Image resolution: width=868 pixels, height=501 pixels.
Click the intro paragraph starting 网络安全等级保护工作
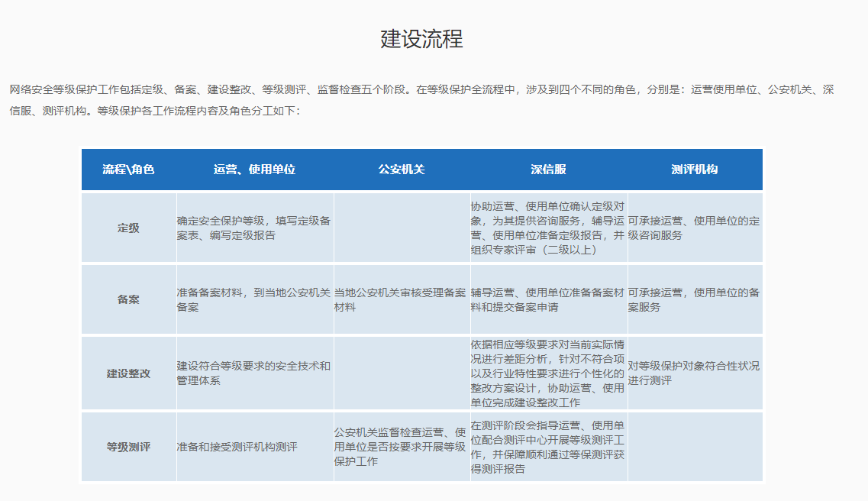(422, 100)
